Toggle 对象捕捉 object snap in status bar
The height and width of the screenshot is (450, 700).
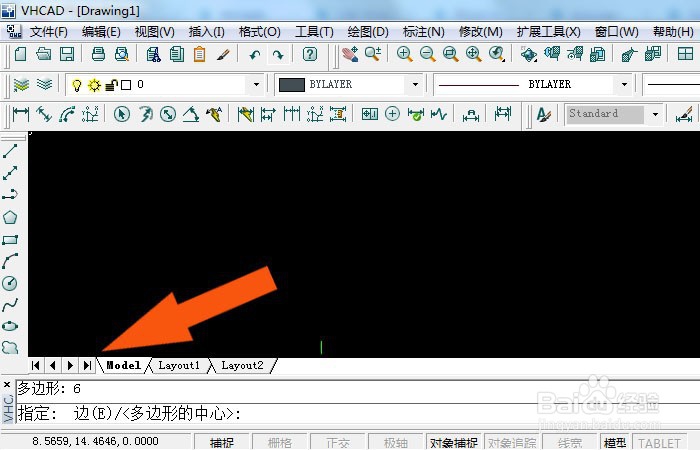pos(454,442)
